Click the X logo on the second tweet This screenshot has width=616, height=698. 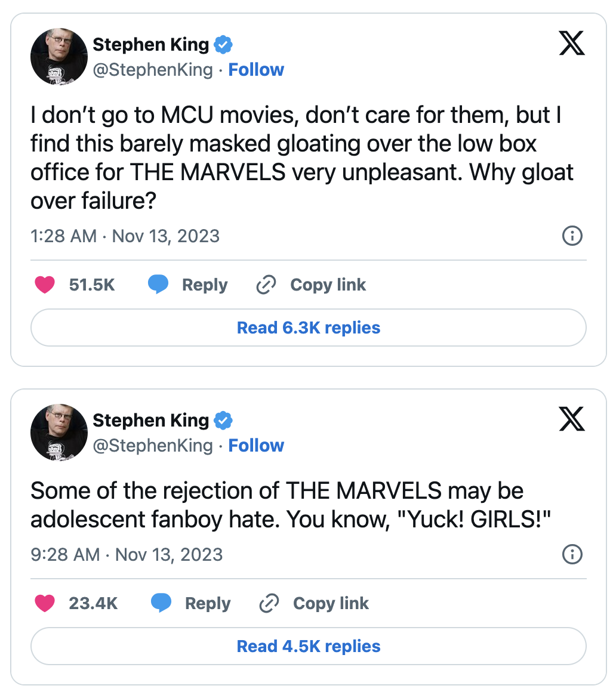571,421
